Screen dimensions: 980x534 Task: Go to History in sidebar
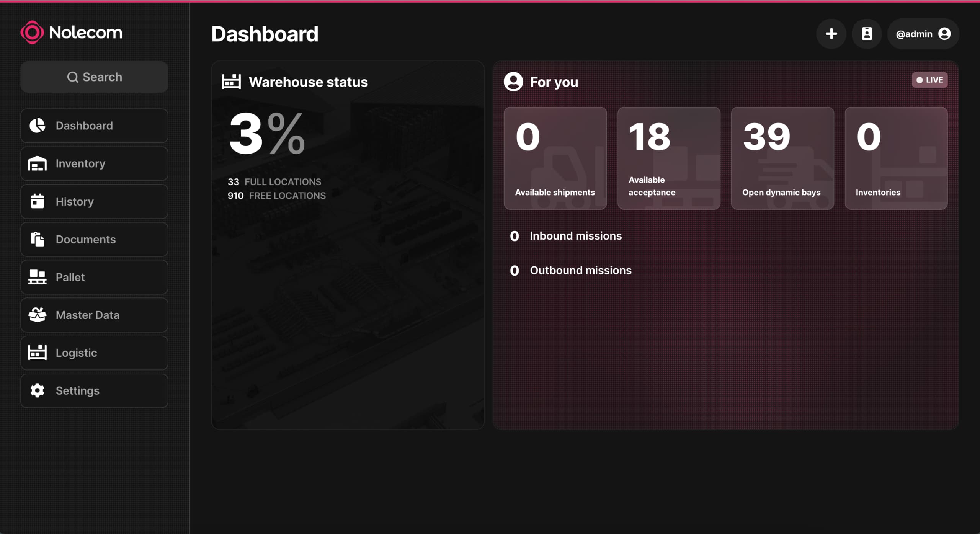click(x=94, y=201)
